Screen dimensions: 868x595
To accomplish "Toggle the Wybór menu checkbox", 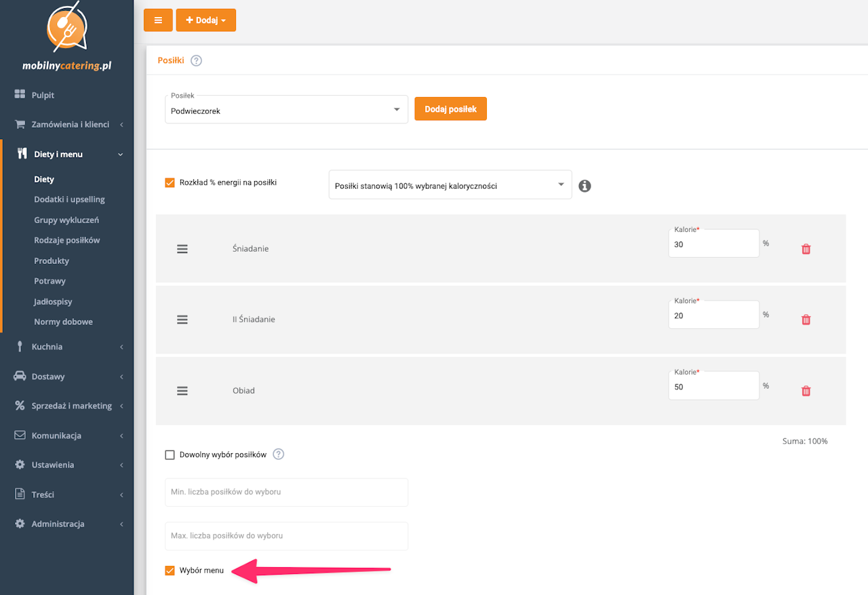I will pyautogui.click(x=170, y=571).
